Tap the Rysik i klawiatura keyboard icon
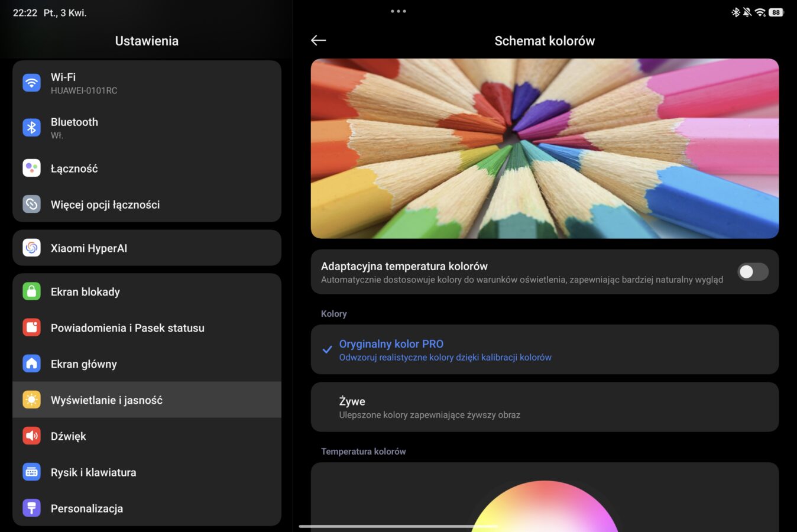797x532 pixels. 32,472
